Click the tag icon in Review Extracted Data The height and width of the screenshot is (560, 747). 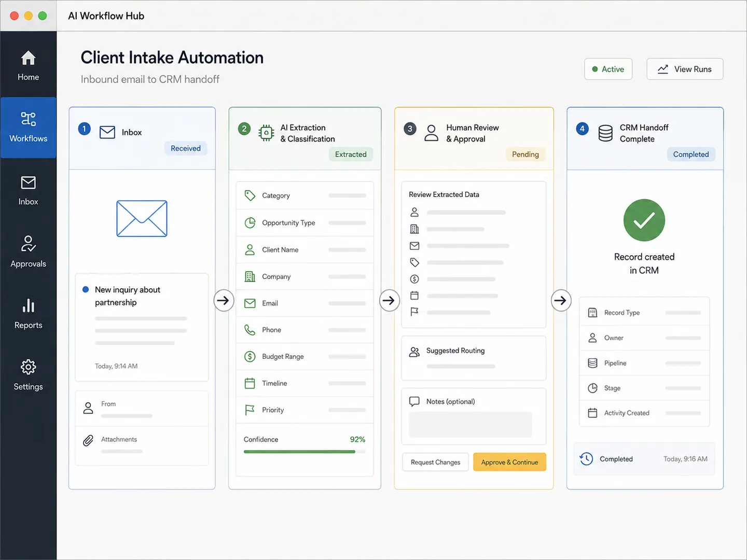point(414,262)
